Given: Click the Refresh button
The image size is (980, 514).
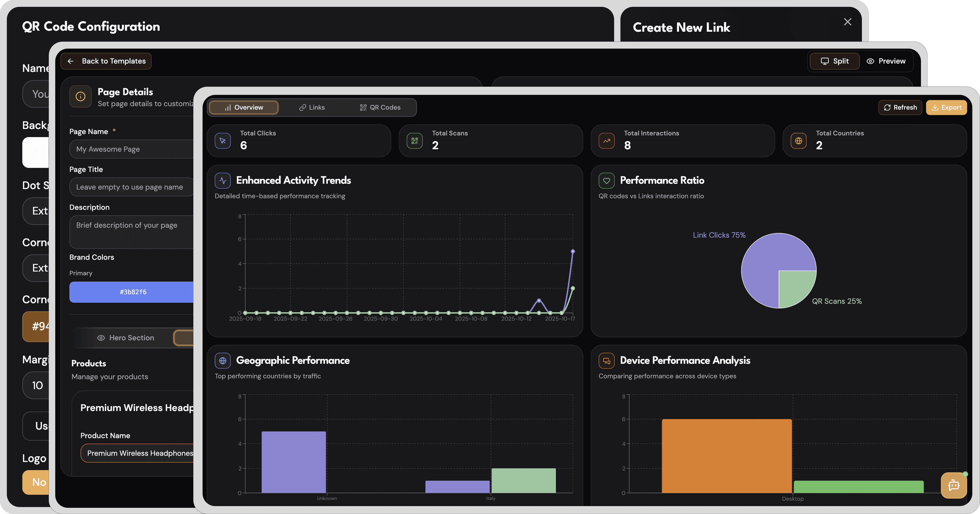Looking at the screenshot, I should 900,108.
